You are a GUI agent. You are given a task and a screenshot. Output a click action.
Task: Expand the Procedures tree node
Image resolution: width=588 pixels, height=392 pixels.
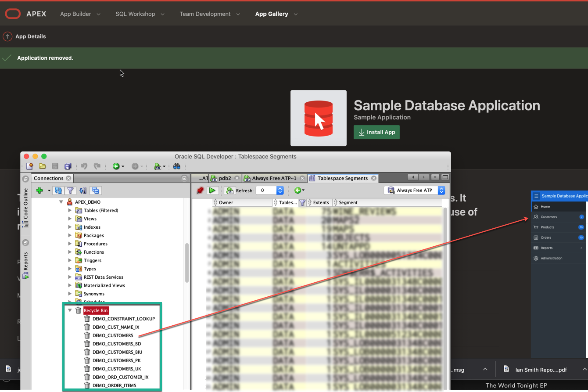tap(70, 244)
